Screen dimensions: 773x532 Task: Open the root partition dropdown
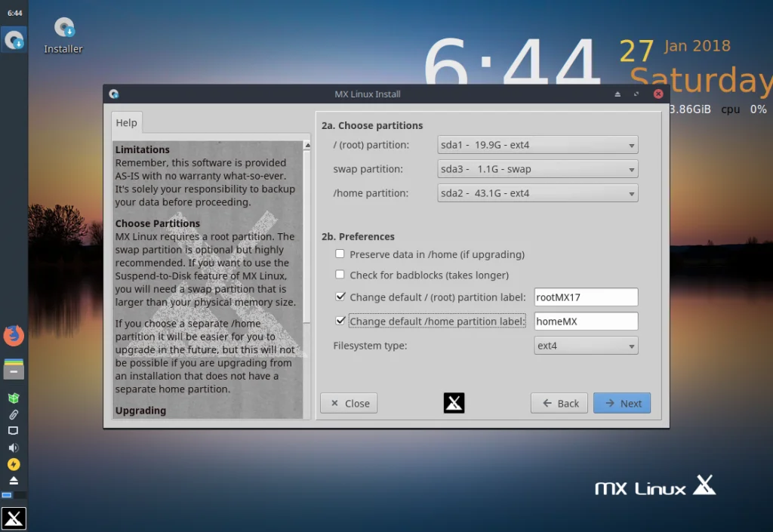[537, 145]
